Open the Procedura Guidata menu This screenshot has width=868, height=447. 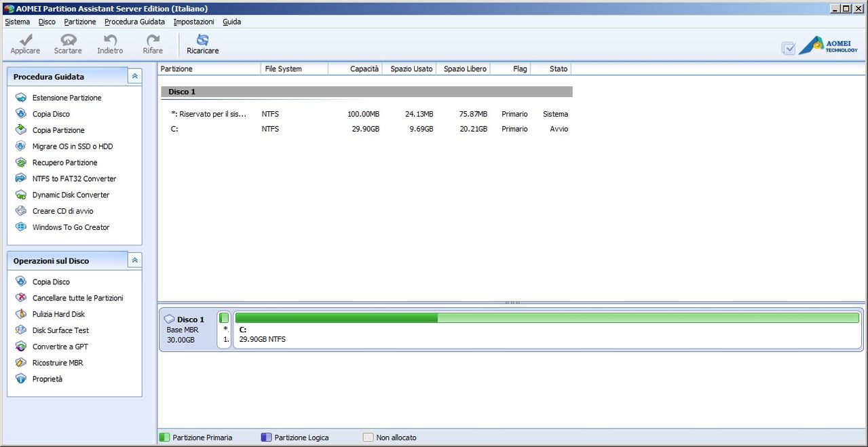tap(134, 22)
